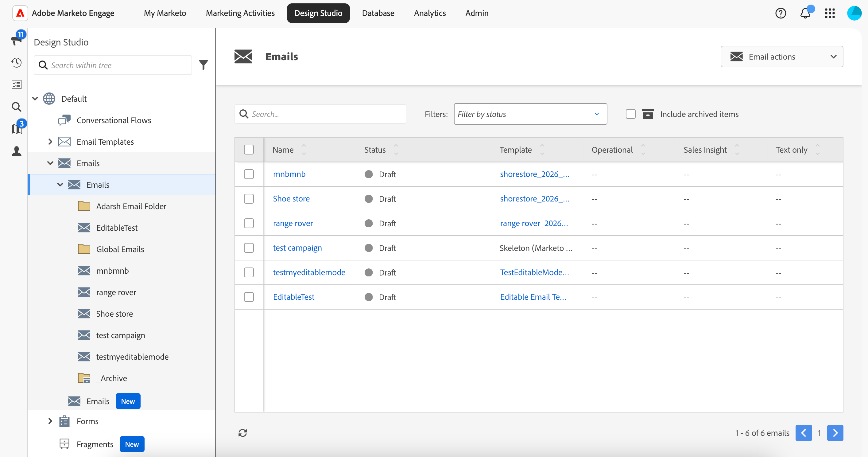The height and width of the screenshot is (457, 868).
Task: Open the recent history clock icon
Action: click(17, 62)
